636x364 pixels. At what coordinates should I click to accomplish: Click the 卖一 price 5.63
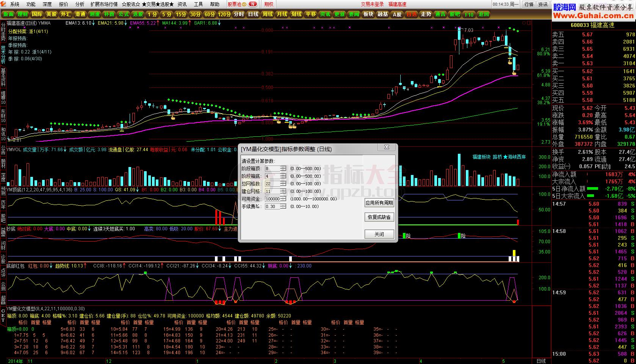[x=587, y=63]
